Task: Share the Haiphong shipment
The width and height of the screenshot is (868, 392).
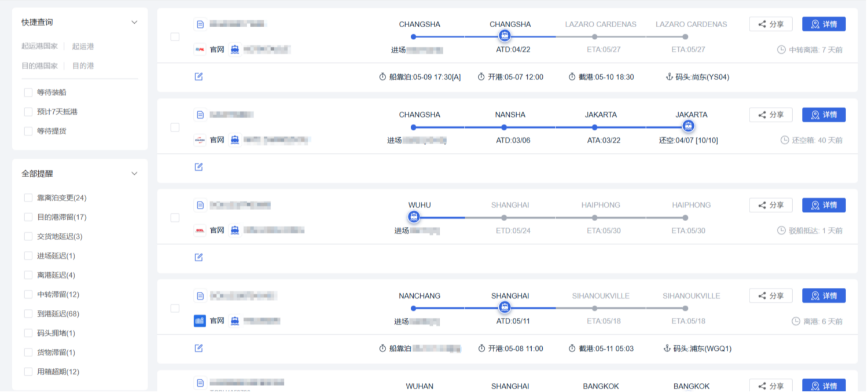Action: click(x=771, y=205)
